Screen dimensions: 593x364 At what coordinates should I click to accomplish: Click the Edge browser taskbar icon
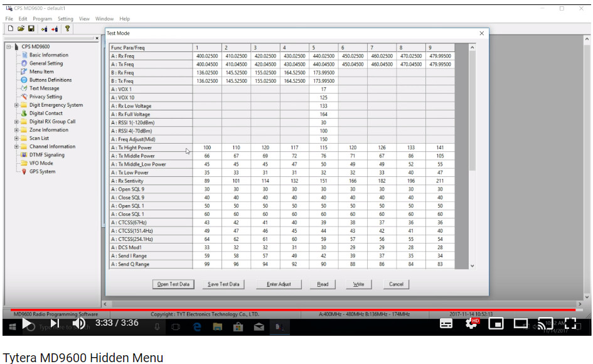click(197, 327)
